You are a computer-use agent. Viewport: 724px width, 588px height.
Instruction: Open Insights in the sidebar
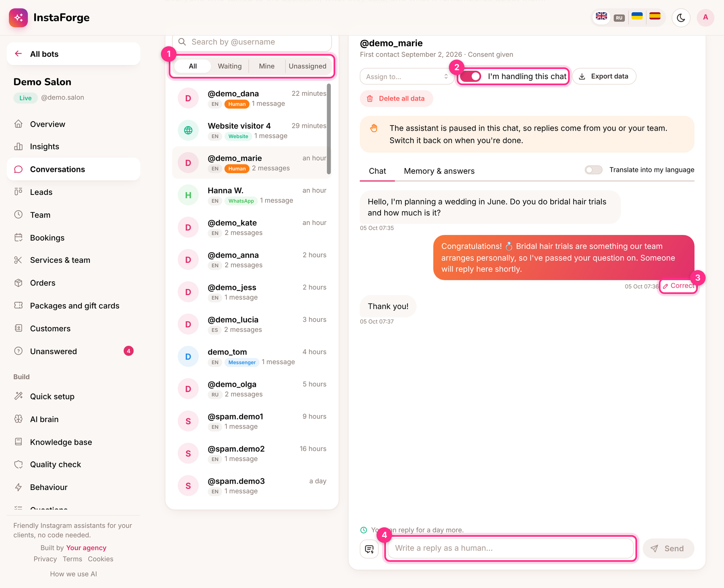pyautogui.click(x=74, y=147)
